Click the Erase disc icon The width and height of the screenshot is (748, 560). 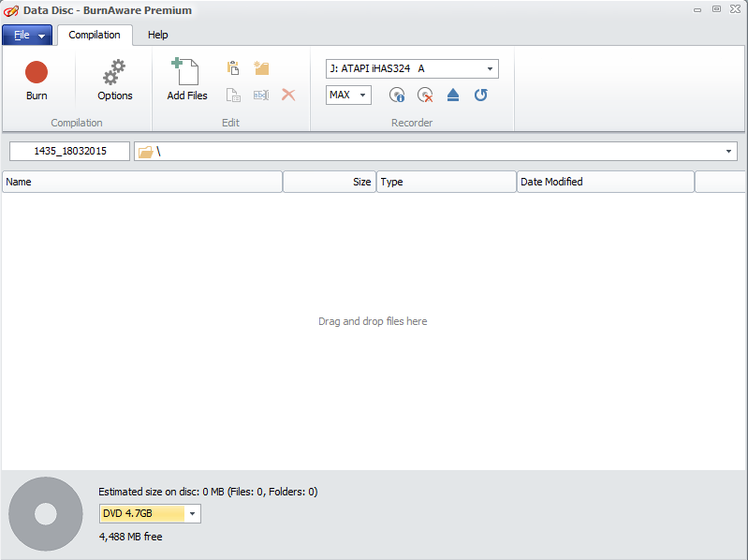pos(425,95)
